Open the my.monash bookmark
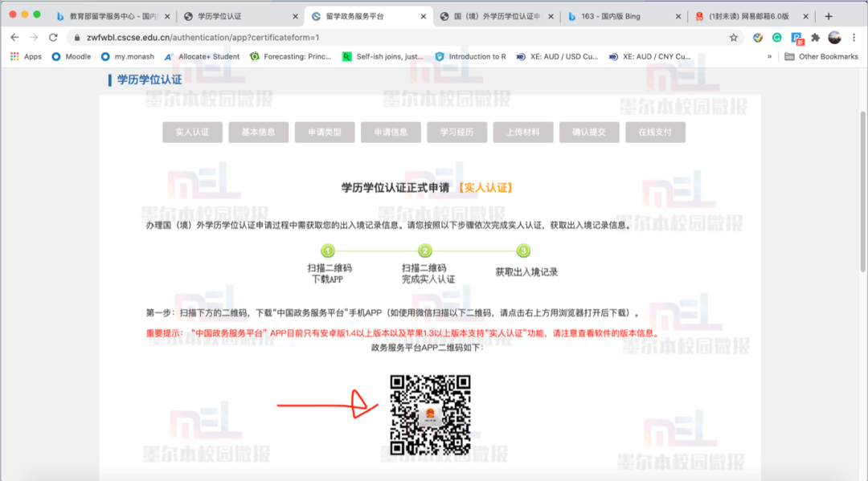Image resolution: width=868 pixels, height=481 pixels. point(127,56)
